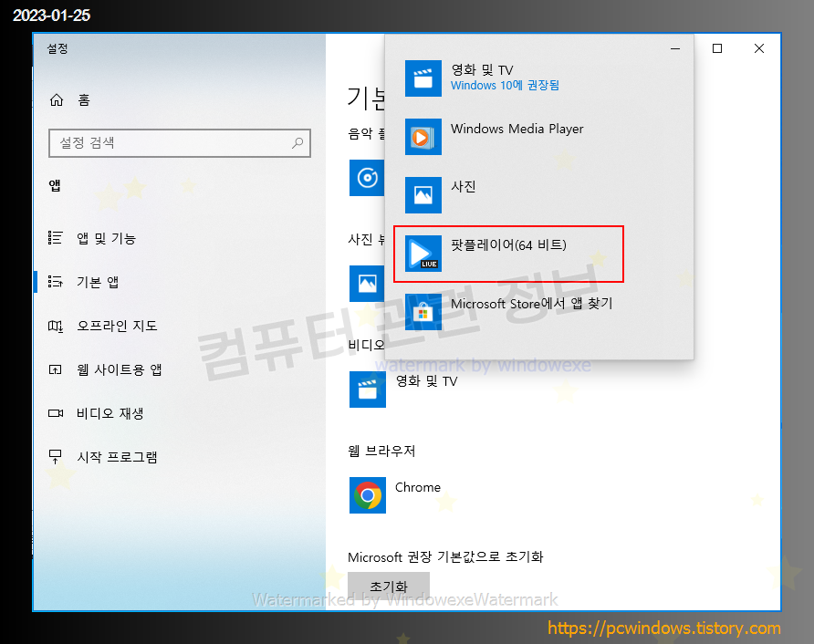The image size is (814, 644).
Task: Click the 오프라인 지도 map icon
Action: coord(55,326)
